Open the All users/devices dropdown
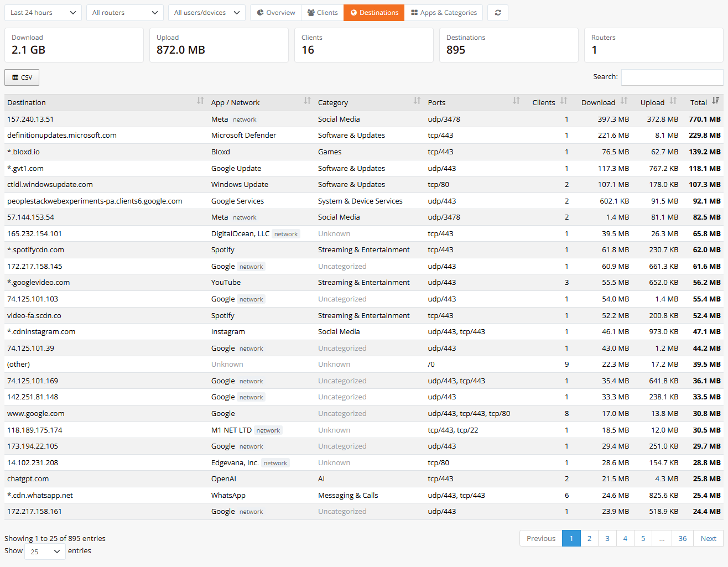 (207, 13)
